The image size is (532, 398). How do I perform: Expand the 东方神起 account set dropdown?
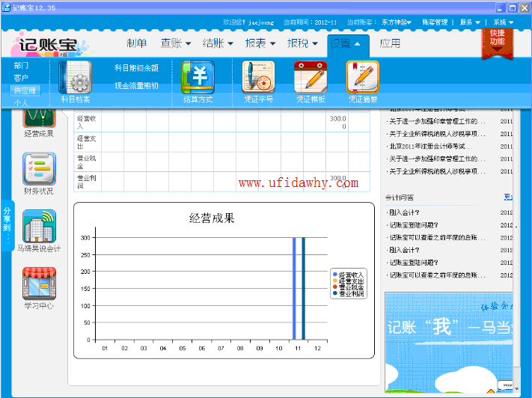[x=397, y=22]
